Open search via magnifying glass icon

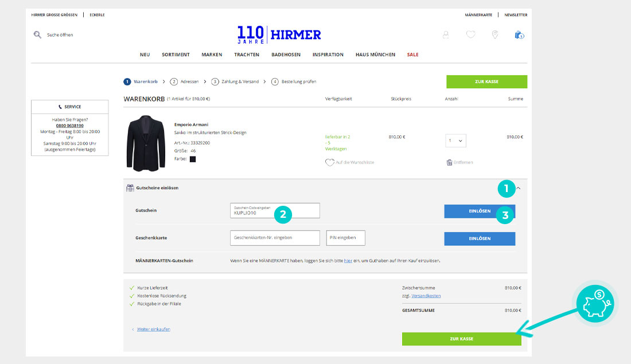(x=37, y=34)
